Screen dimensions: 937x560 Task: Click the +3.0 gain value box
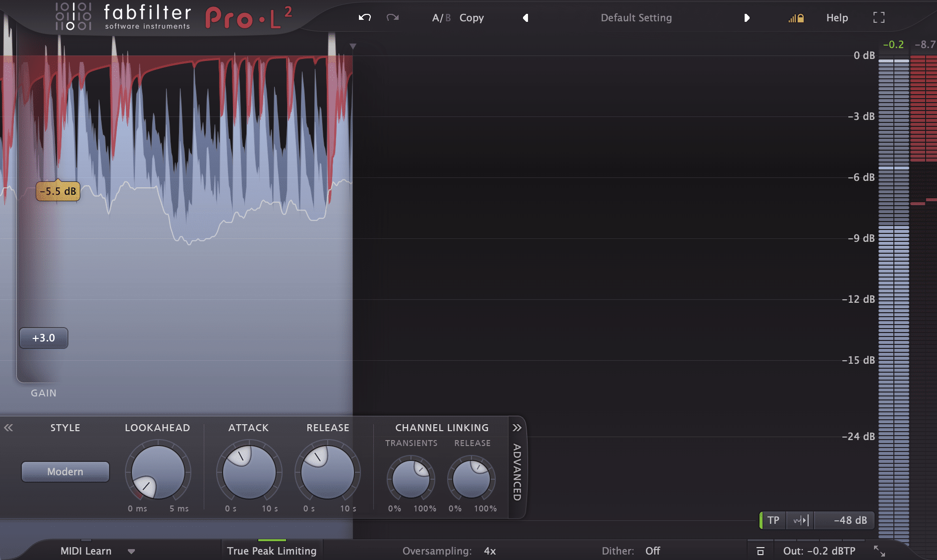click(44, 338)
